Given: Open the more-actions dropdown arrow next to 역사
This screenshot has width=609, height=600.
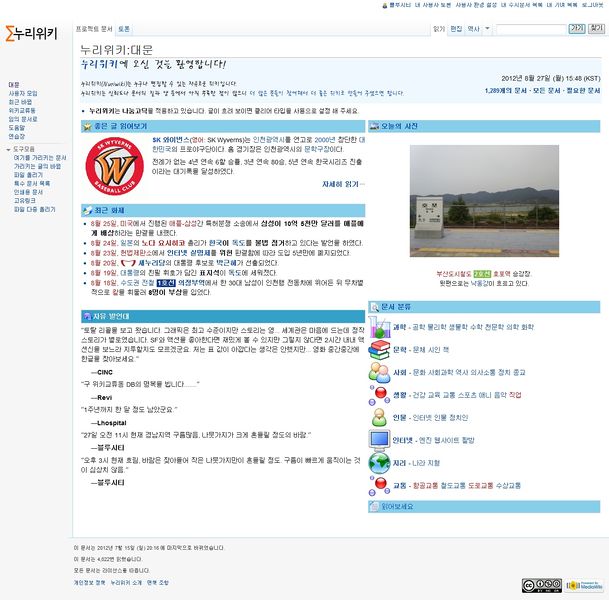Looking at the screenshot, I should pos(487,29).
